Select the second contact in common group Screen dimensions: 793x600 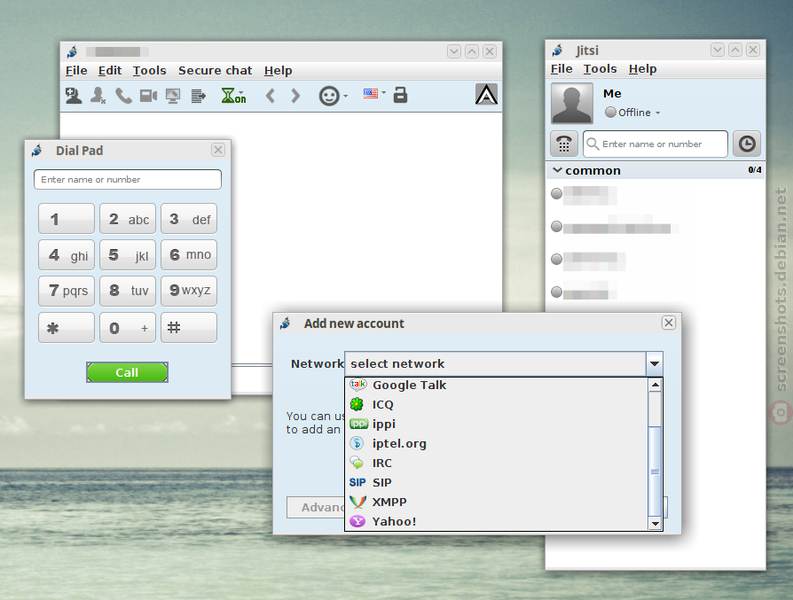click(x=655, y=227)
